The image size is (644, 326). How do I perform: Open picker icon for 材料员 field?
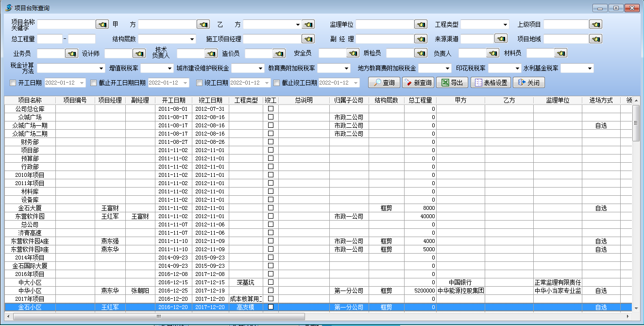click(x=561, y=53)
